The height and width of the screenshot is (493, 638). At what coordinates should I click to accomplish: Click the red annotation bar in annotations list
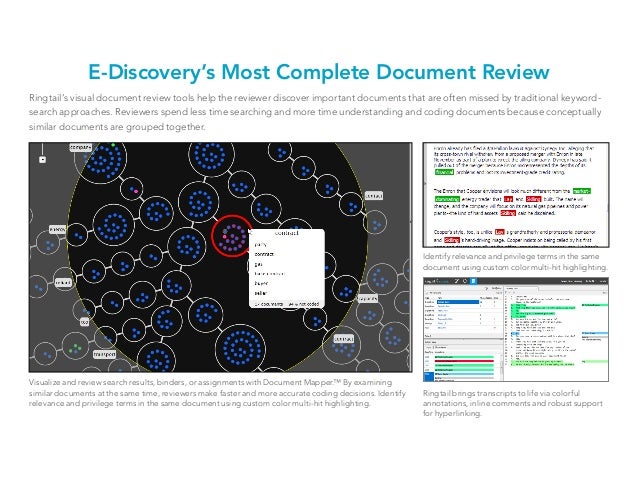pos(464,361)
